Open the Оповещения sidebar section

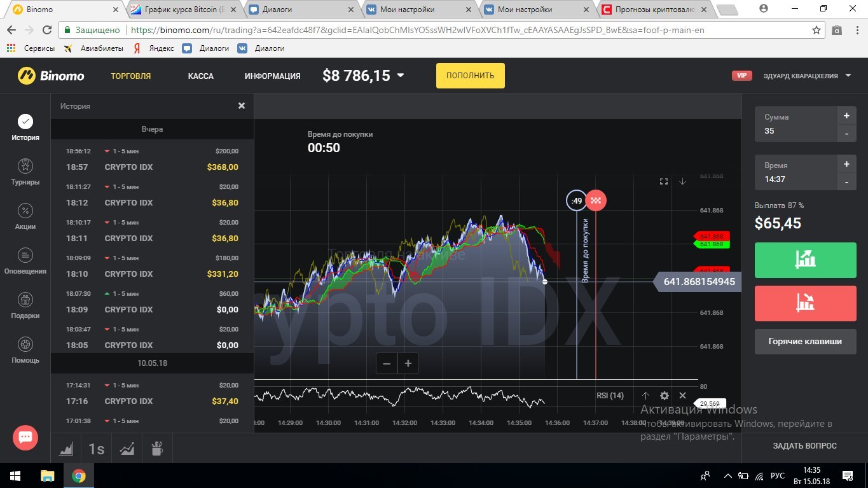tap(25, 261)
